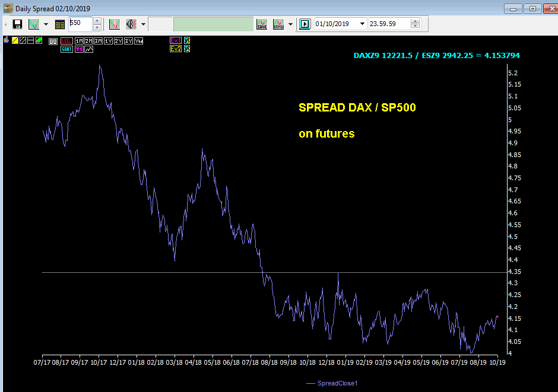Screen dimensions: 558x392
Task: Click the bars count field showing 550
Action: (80, 24)
